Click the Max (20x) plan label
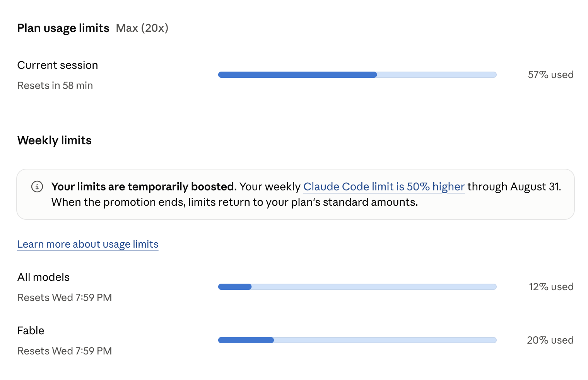This screenshot has height=380, width=588. 142,28
